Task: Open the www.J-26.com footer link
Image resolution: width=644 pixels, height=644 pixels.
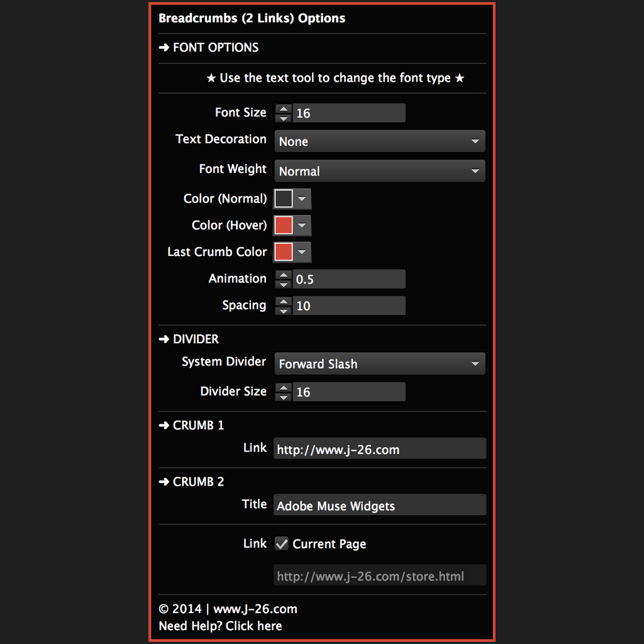Action: (255, 609)
